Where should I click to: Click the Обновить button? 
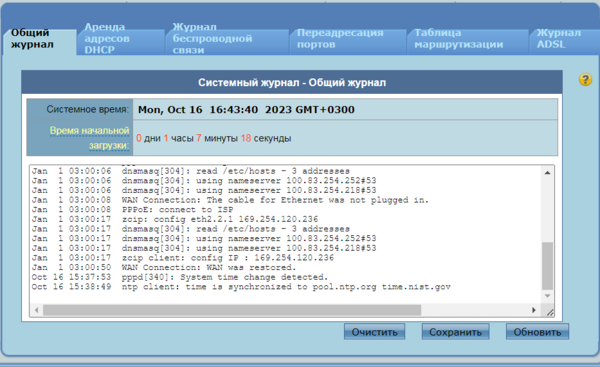tap(537, 332)
